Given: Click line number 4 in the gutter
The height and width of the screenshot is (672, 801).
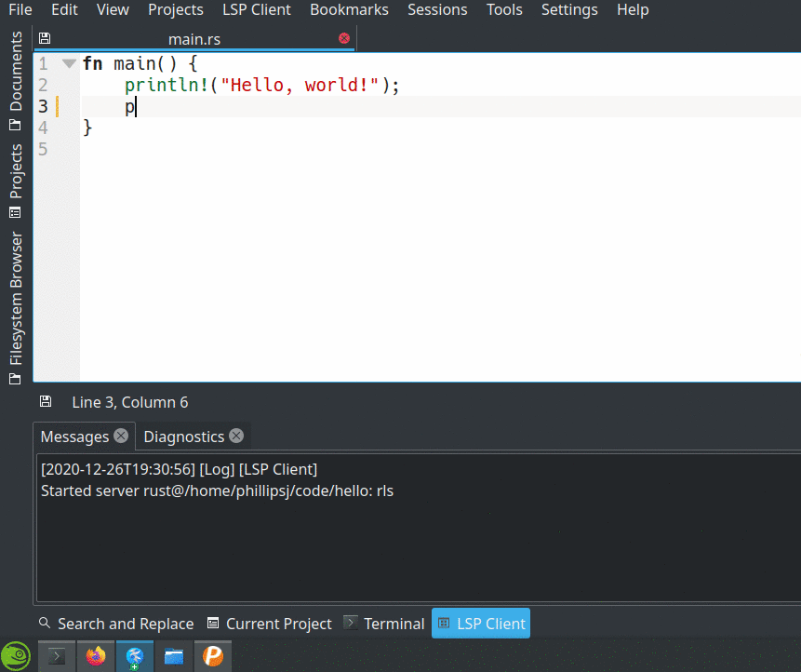Looking at the screenshot, I should (43, 128).
